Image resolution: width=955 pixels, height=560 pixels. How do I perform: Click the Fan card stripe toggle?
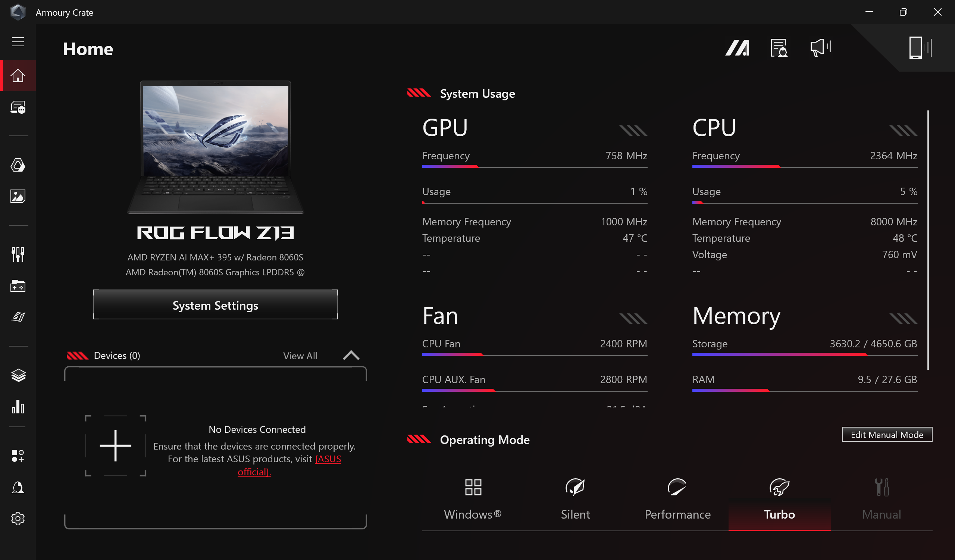(633, 318)
